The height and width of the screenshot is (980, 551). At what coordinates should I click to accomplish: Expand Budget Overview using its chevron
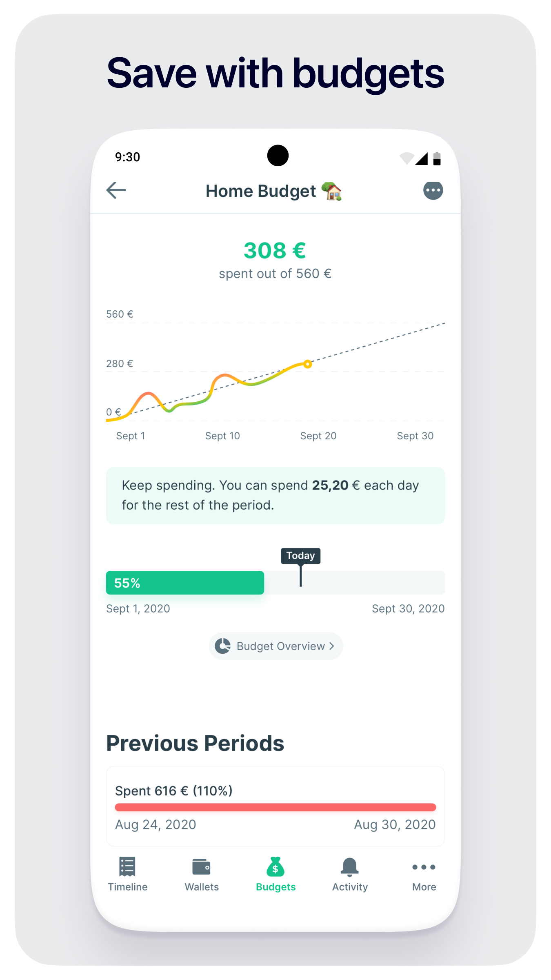(x=331, y=646)
